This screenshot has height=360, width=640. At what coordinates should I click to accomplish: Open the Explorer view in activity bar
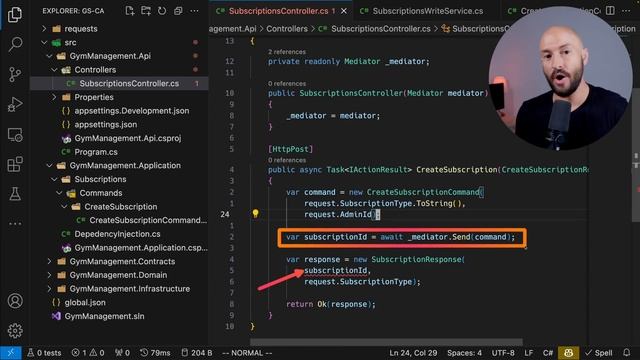coord(15,15)
